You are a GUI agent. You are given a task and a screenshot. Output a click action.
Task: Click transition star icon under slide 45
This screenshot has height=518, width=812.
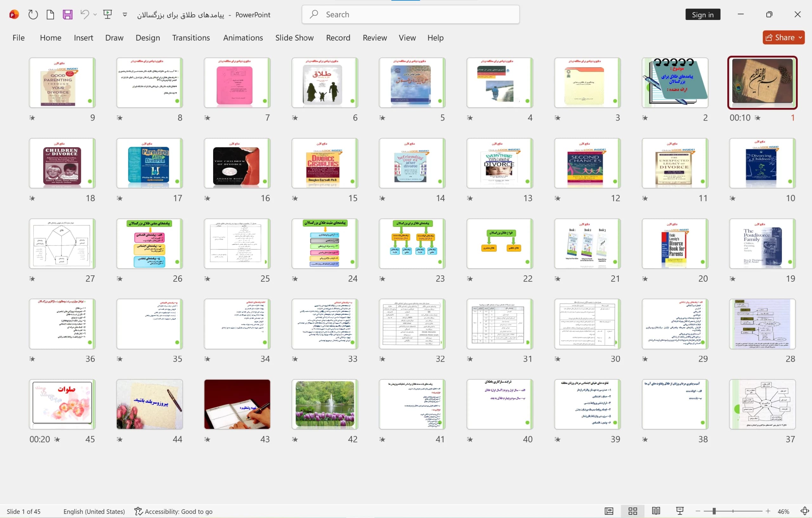point(57,439)
